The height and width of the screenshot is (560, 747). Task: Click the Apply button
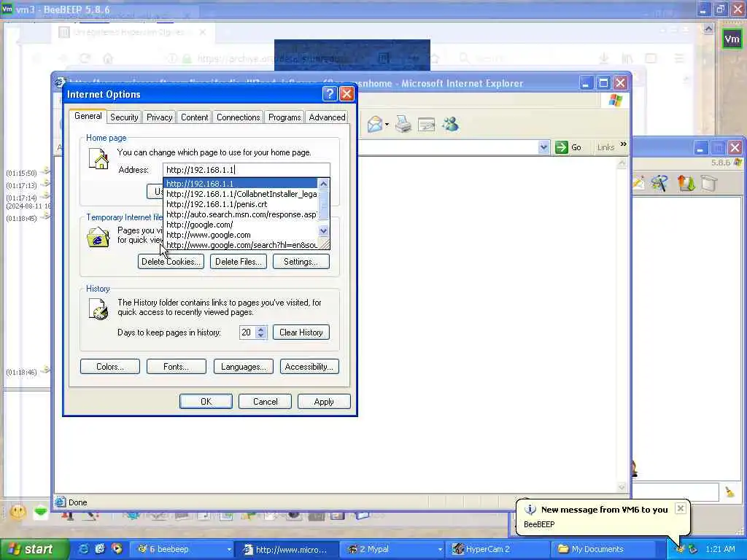coord(324,402)
